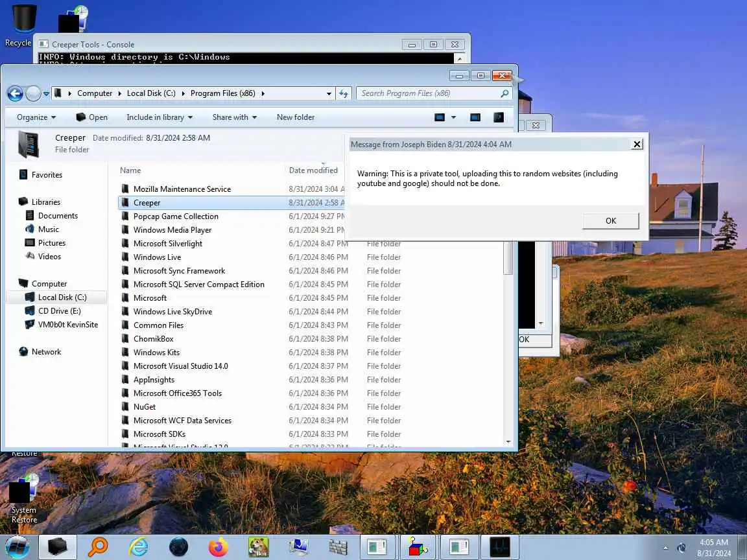Click the Forward navigation arrow in Explorer
747x560 pixels.
click(x=33, y=93)
